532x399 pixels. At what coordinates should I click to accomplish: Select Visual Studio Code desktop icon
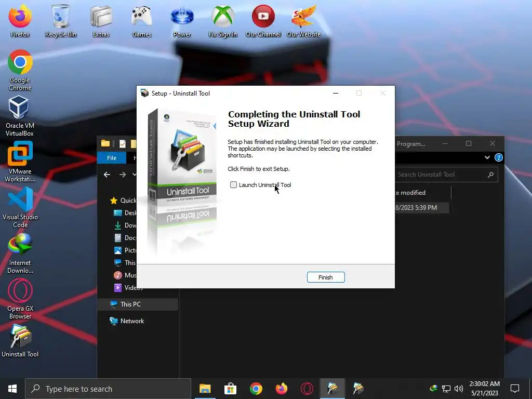tap(20, 207)
